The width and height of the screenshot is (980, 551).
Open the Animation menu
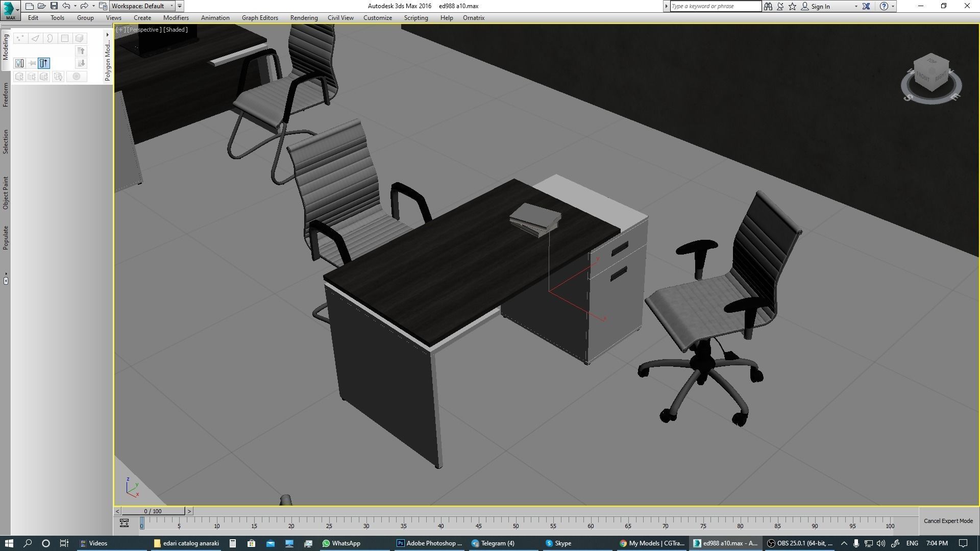pos(215,18)
